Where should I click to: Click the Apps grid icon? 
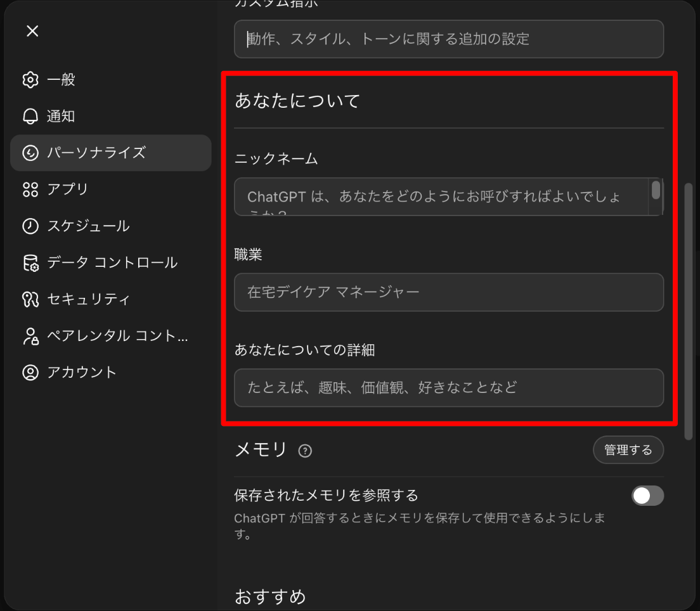click(x=30, y=190)
